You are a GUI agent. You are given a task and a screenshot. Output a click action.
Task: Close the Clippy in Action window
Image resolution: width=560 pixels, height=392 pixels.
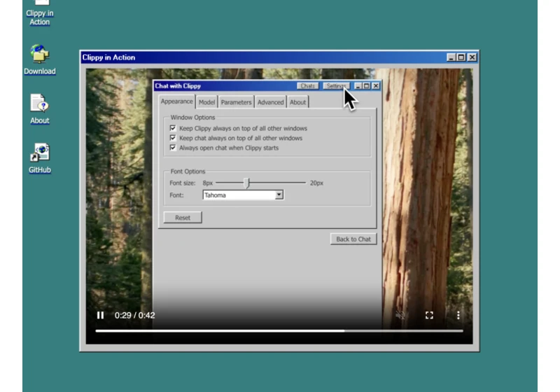472,57
